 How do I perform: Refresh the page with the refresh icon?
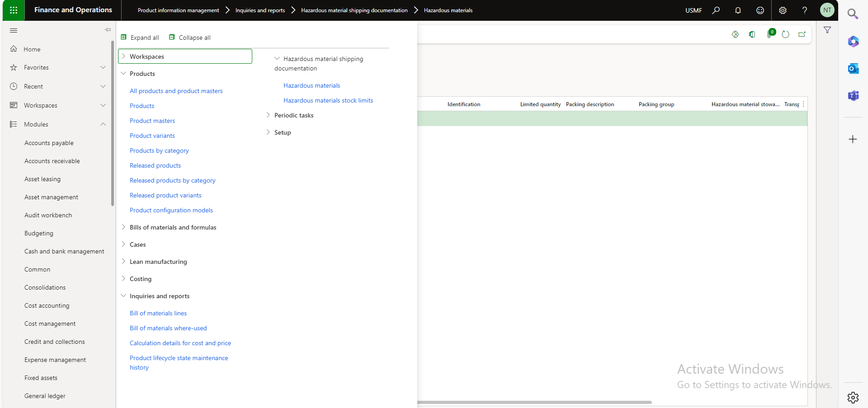click(785, 34)
